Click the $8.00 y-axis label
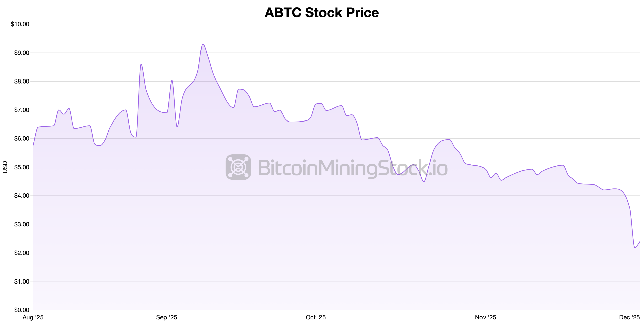 click(x=22, y=81)
